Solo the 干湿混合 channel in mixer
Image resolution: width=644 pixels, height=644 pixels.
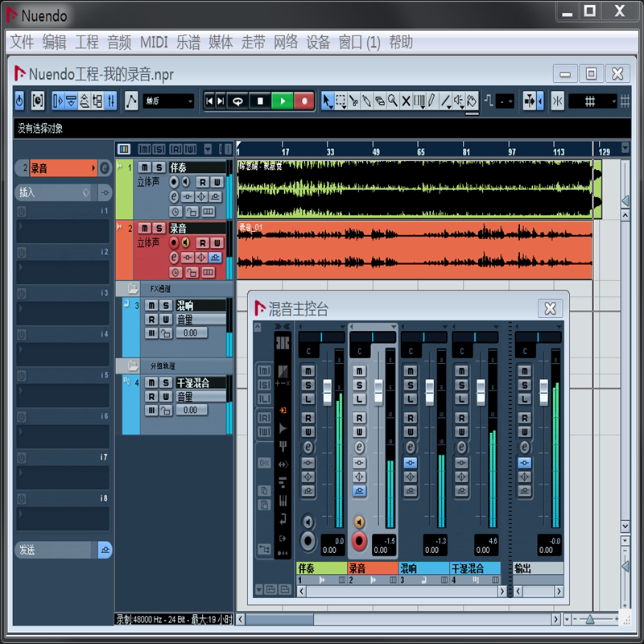[461, 386]
